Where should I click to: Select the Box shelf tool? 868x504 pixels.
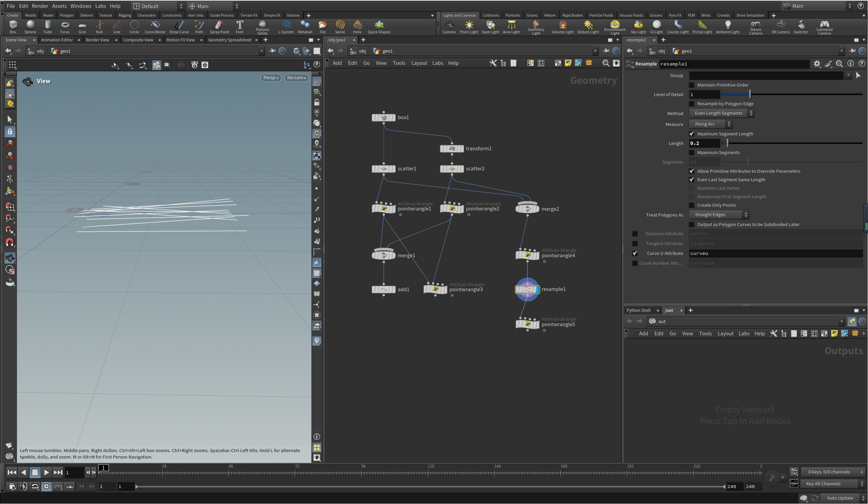[x=13, y=27]
